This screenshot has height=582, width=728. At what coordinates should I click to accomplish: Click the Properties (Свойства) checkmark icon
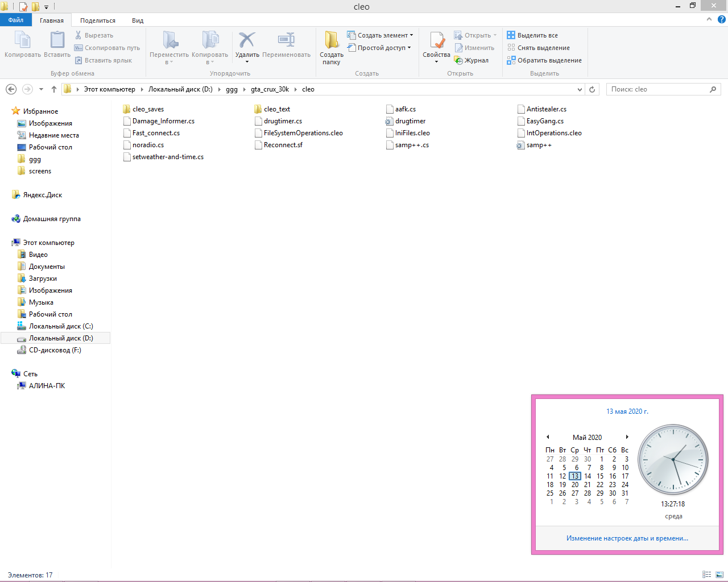[x=436, y=40]
